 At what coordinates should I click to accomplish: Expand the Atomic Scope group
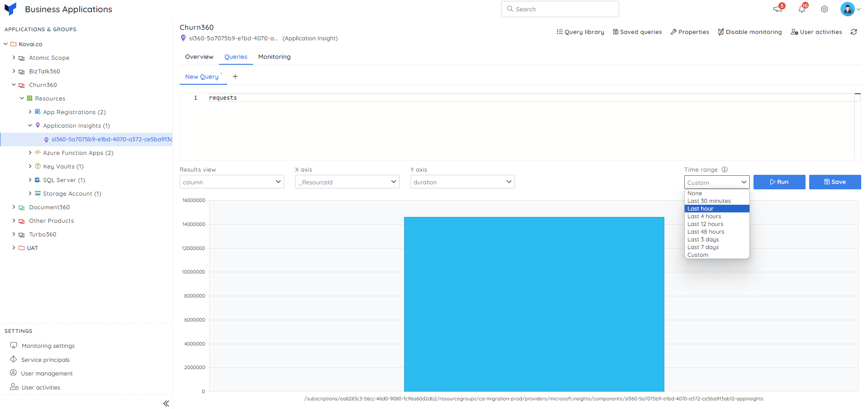click(x=14, y=58)
